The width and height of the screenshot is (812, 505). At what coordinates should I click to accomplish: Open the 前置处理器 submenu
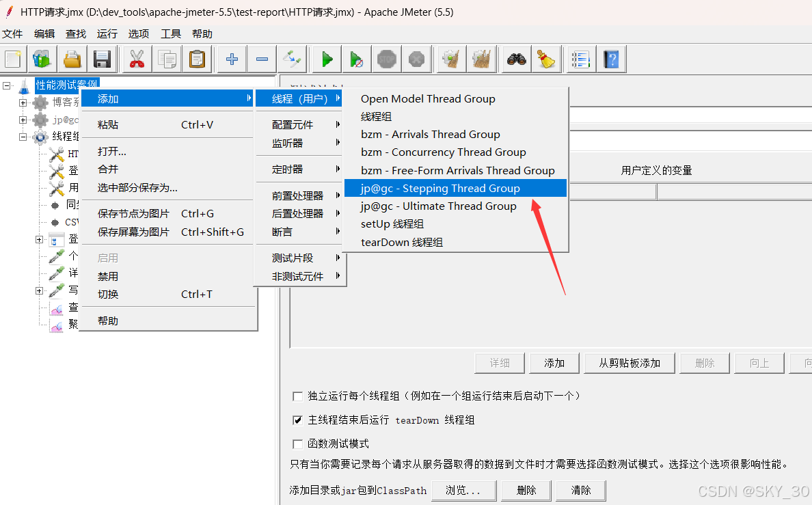click(301, 196)
